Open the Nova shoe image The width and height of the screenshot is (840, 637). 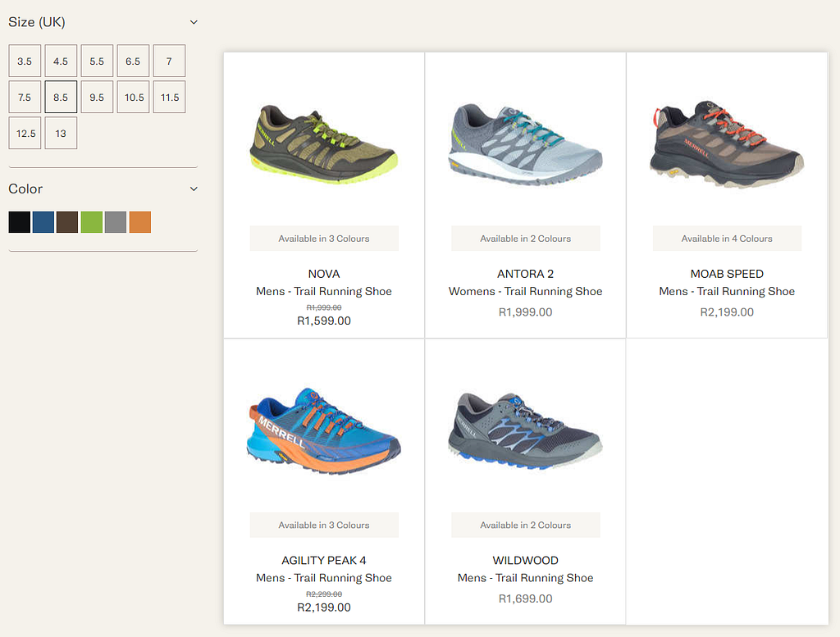click(323, 144)
